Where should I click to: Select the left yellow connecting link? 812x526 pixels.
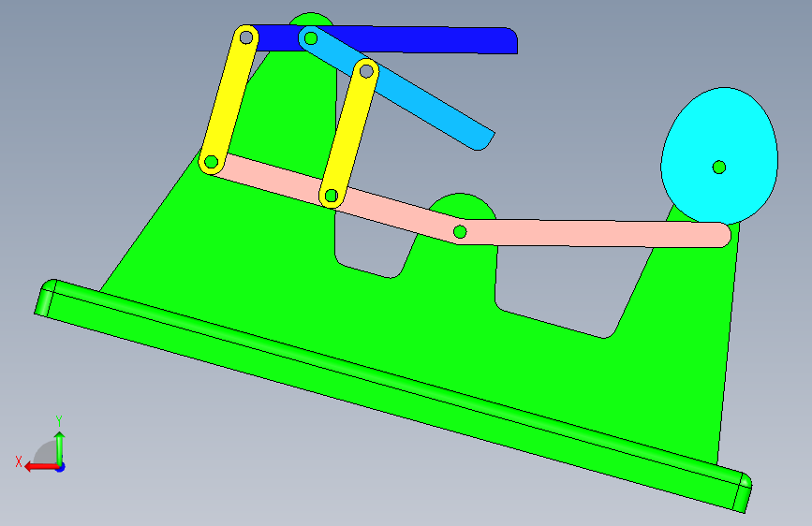(x=228, y=101)
